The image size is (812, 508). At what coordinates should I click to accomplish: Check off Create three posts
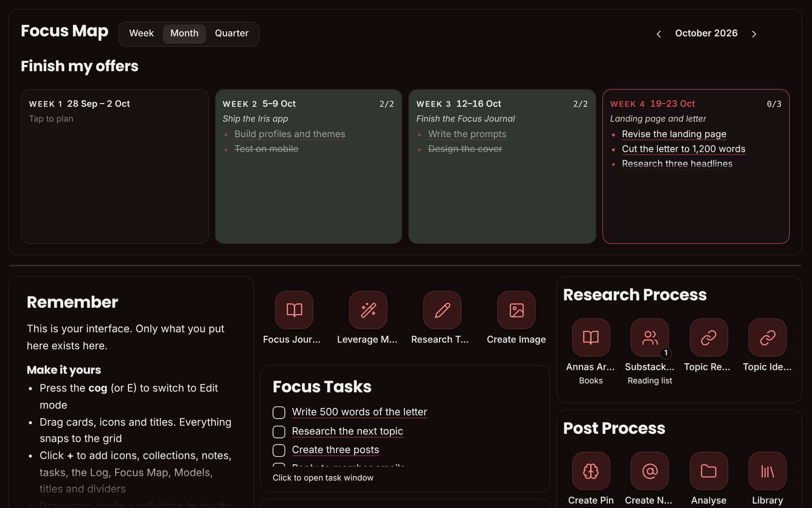[279, 451]
